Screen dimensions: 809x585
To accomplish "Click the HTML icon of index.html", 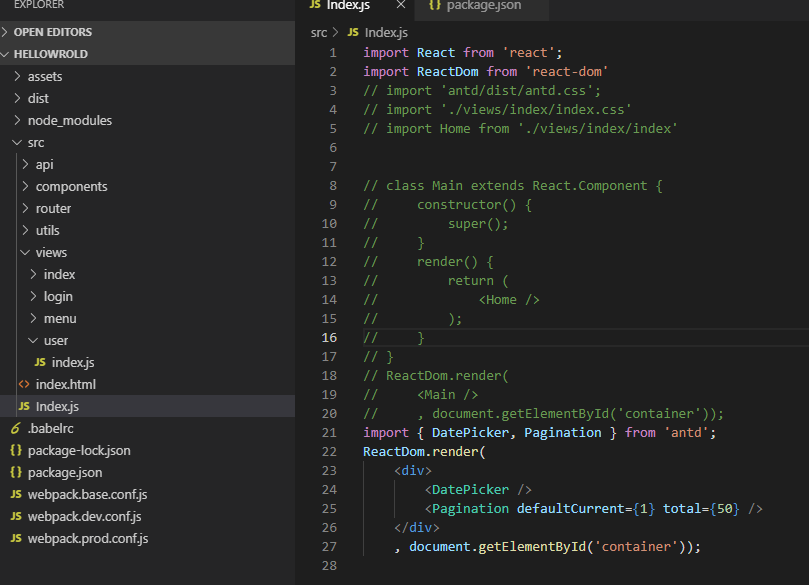I will tap(24, 384).
